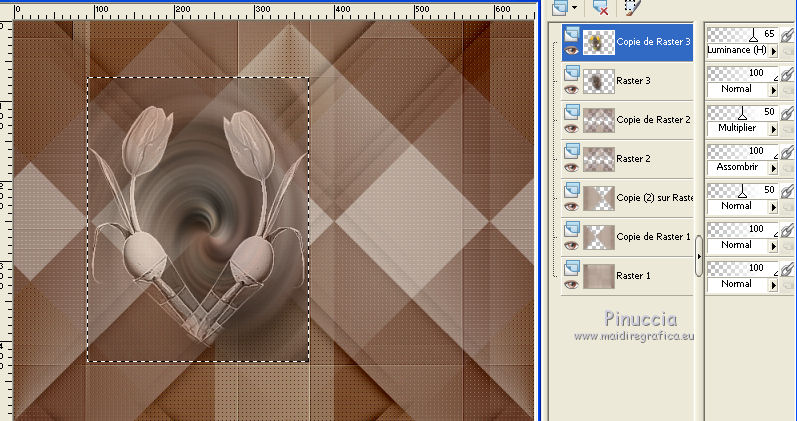797x421 pixels.
Task: Click thumbnail of Raster 3 layer
Action: 599,81
